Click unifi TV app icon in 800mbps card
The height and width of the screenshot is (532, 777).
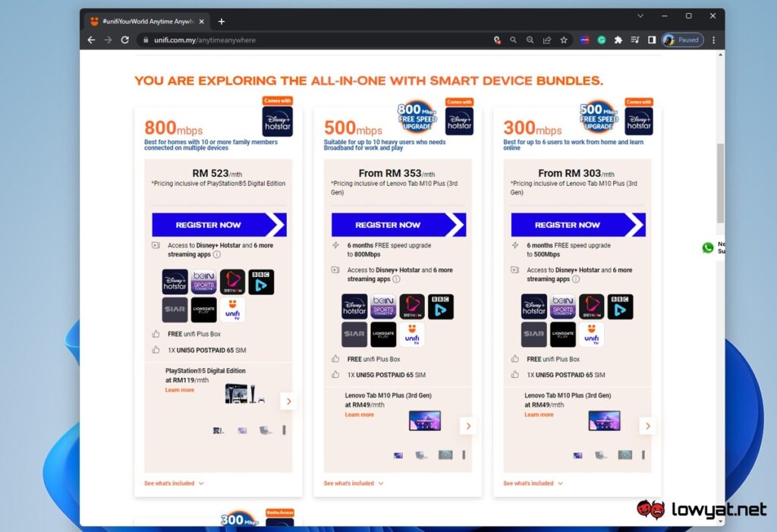[x=232, y=310]
